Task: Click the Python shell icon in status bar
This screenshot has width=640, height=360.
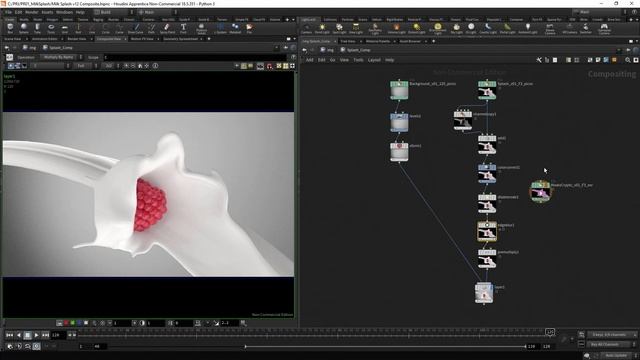Action: 587,356
